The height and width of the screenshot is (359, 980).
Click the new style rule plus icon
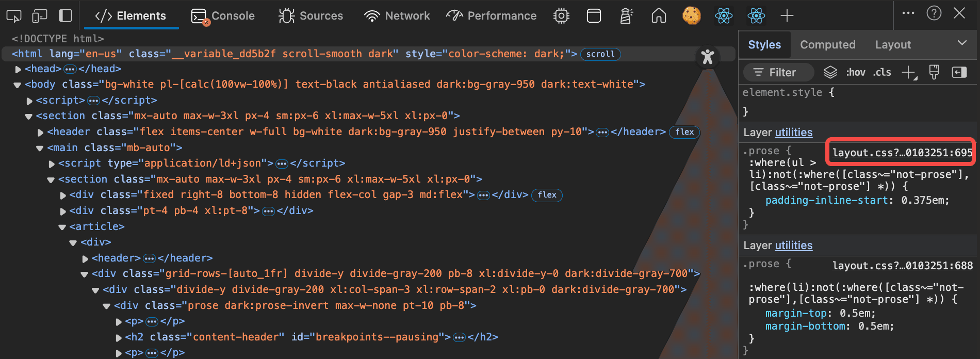pos(909,73)
